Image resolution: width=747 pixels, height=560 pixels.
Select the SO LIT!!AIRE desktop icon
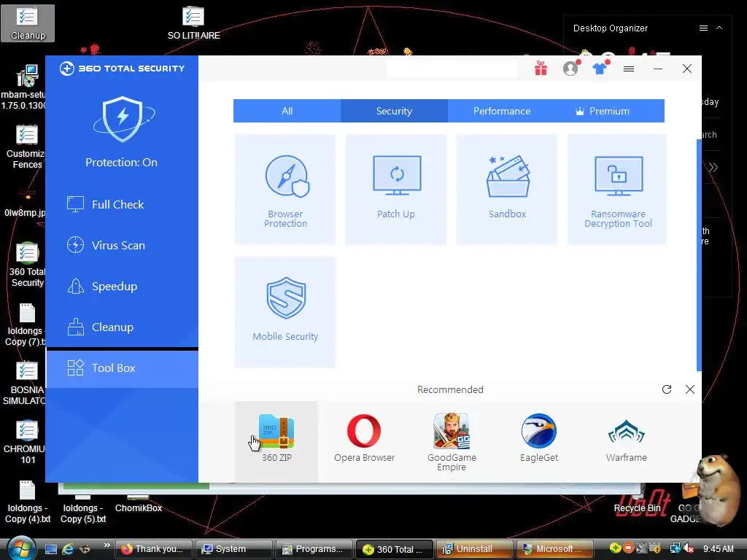pos(193,23)
